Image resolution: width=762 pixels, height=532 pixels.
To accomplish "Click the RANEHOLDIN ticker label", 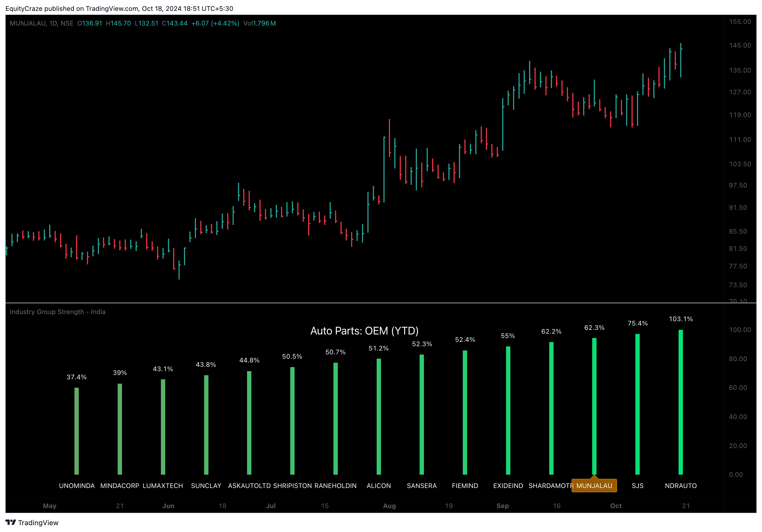I will [x=336, y=486].
